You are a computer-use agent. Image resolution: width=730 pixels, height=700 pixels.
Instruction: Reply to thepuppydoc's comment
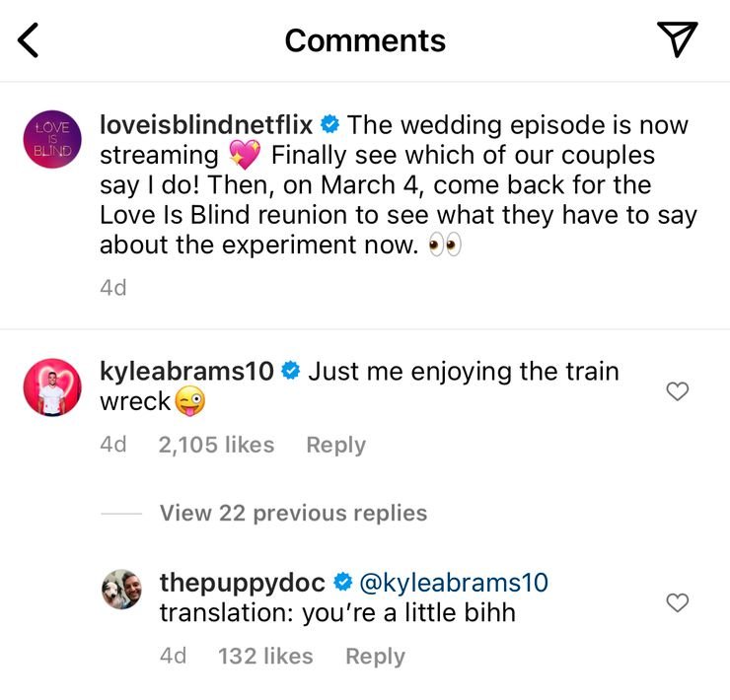[x=375, y=656]
